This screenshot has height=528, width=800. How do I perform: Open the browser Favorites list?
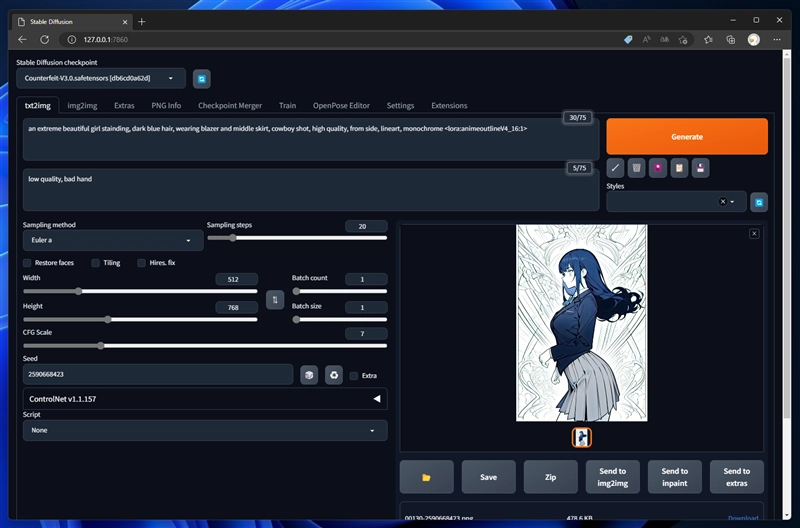pyautogui.click(x=708, y=39)
